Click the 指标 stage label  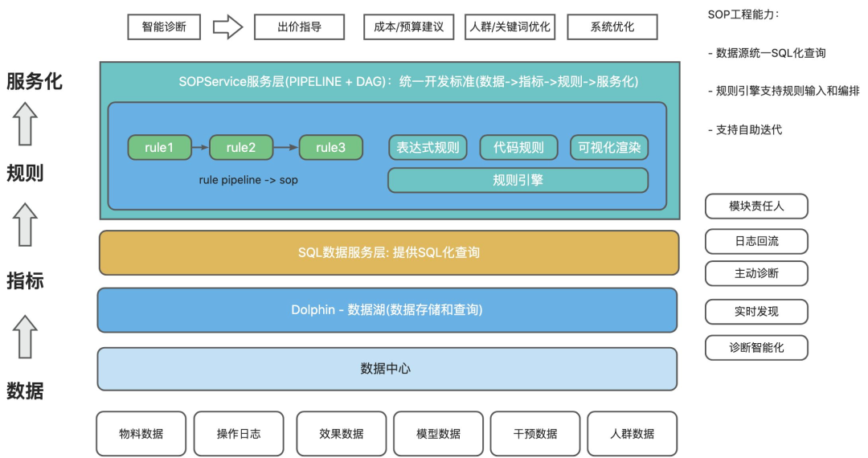point(25,280)
